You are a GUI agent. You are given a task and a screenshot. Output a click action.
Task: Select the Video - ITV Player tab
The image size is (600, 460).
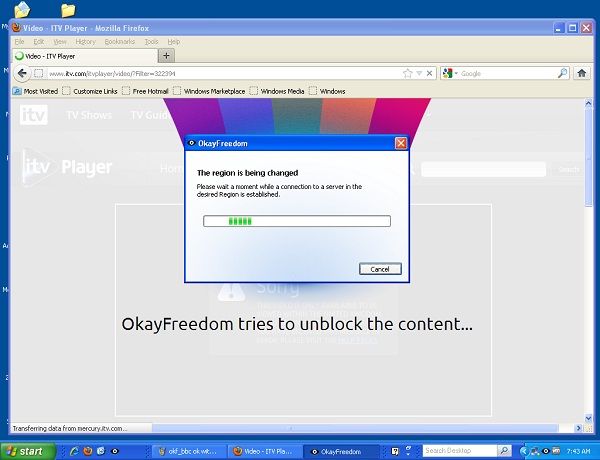85,56
